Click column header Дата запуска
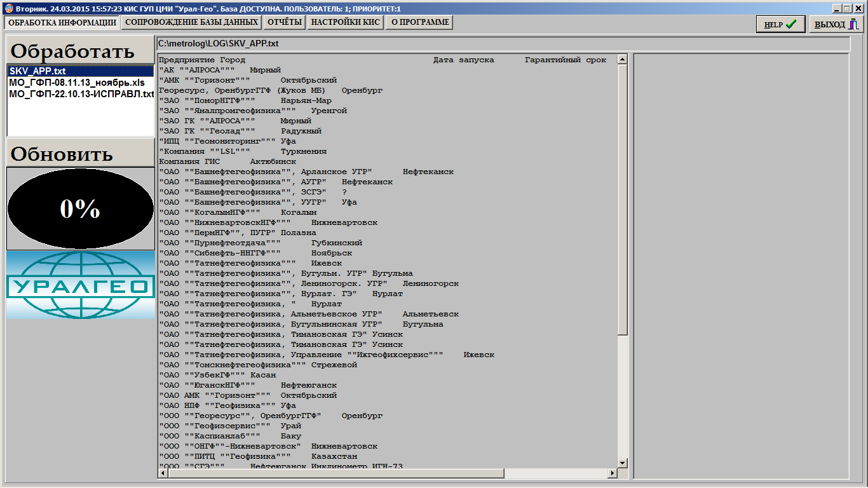868x488 pixels. coord(464,60)
